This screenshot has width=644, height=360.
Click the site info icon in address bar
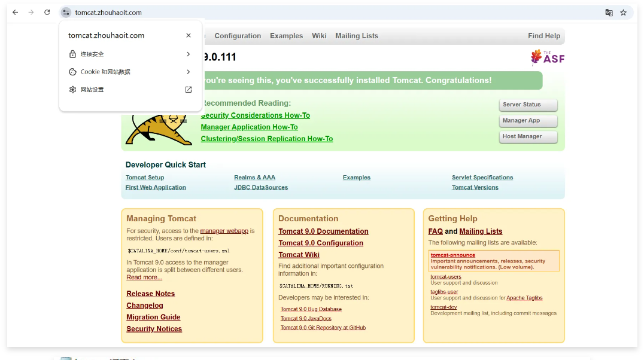(66, 13)
